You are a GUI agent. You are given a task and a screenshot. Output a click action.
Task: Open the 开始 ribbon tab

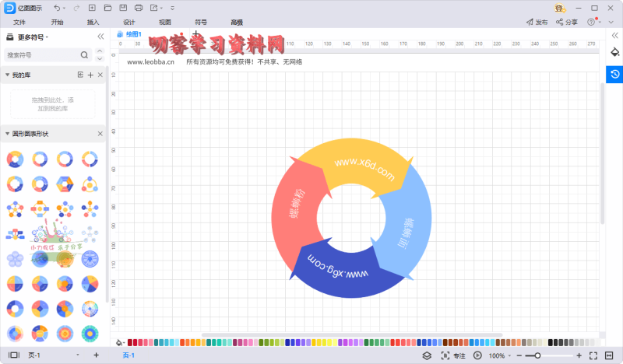coord(57,23)
